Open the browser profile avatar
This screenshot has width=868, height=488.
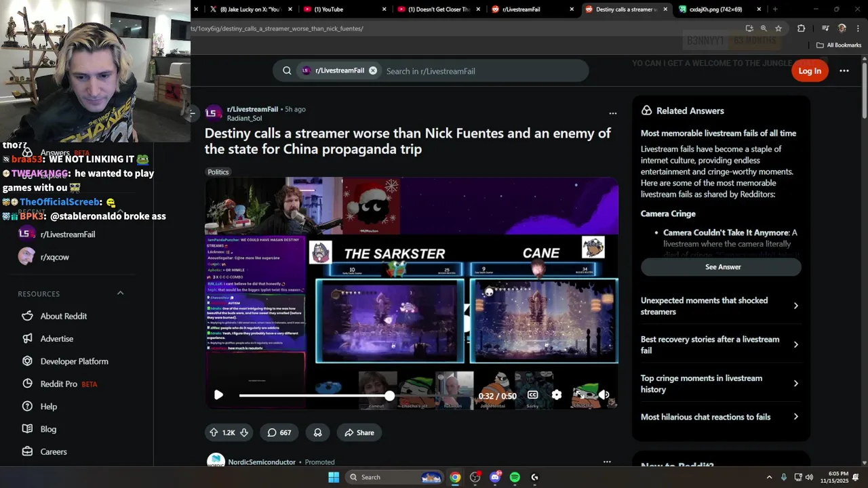coord(842,28)
